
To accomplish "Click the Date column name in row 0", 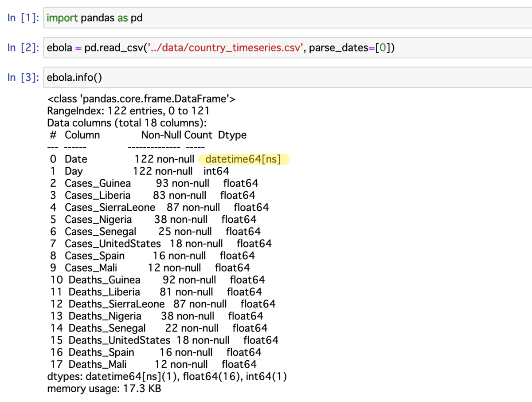I will point(76,159).
